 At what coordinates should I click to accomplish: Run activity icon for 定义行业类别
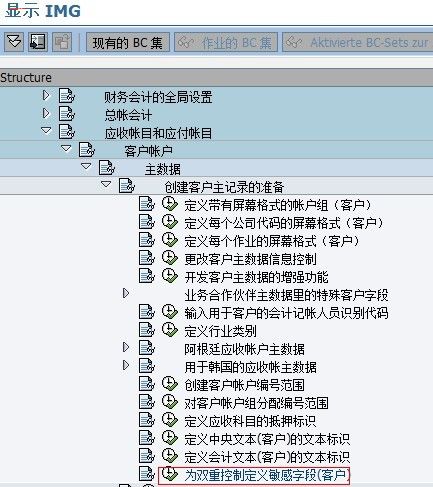click(x=170, y=330)
